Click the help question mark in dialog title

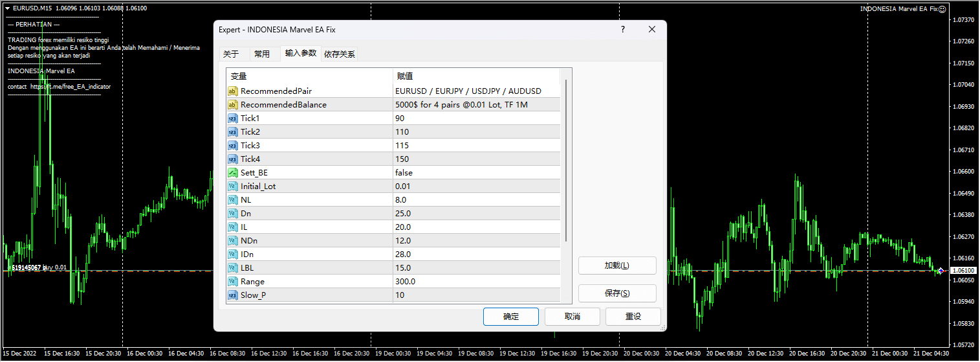tap(623, 30)
